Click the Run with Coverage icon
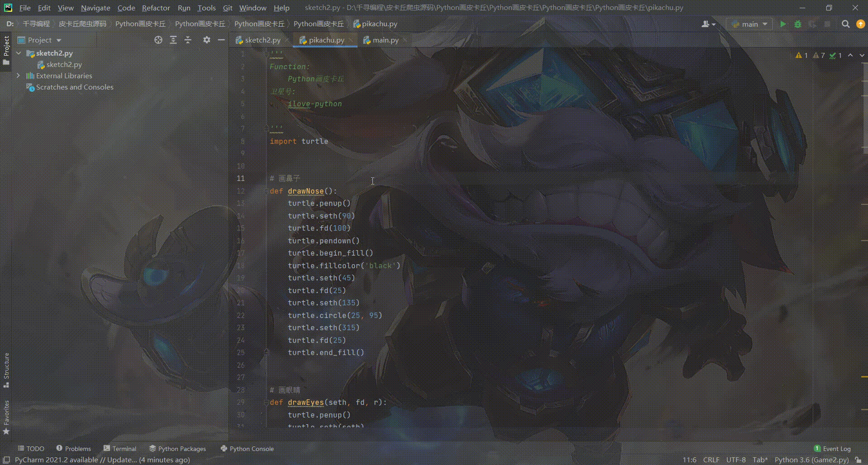Viewport: 868px width, 465px height. click(812, 24)
